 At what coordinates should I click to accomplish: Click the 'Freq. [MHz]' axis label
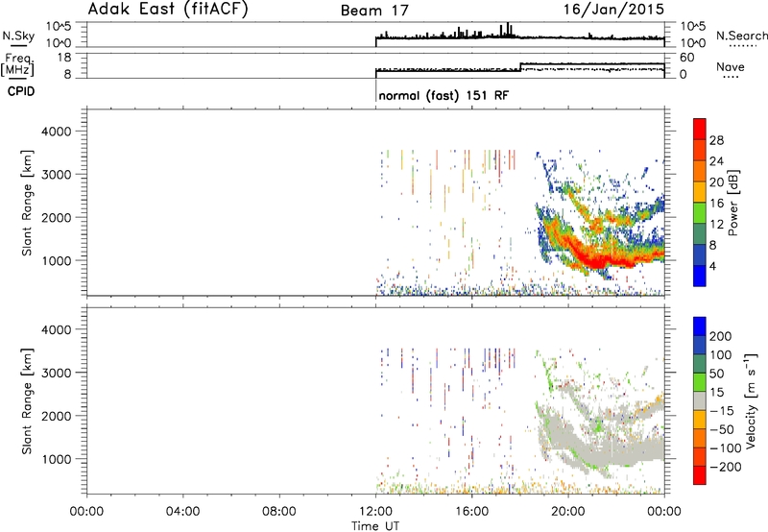[18, 64]
